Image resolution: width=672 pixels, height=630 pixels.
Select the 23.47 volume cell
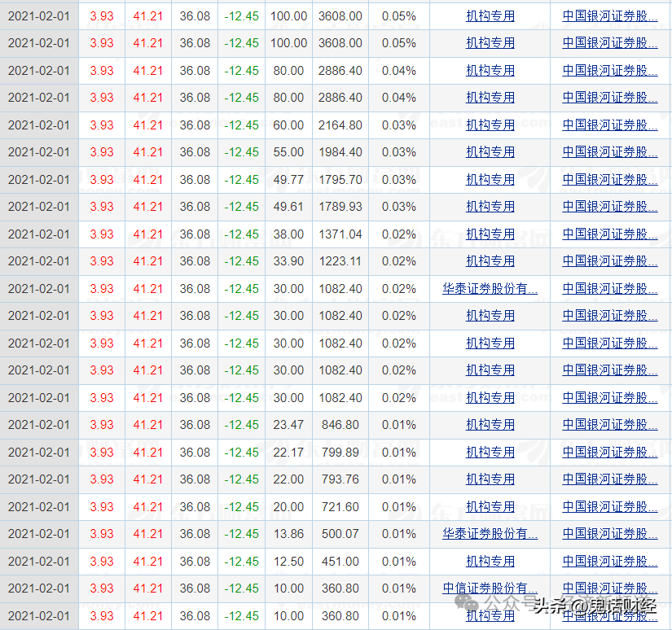point(288,424)
